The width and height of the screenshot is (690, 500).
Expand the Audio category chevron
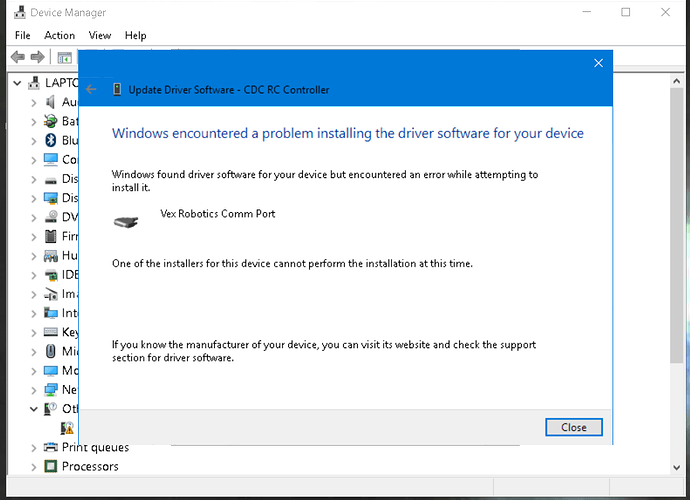[x=34, y=103]
